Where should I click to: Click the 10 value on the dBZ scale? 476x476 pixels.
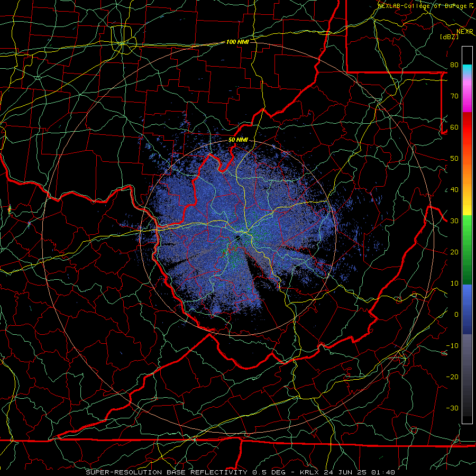pos(454,283)
